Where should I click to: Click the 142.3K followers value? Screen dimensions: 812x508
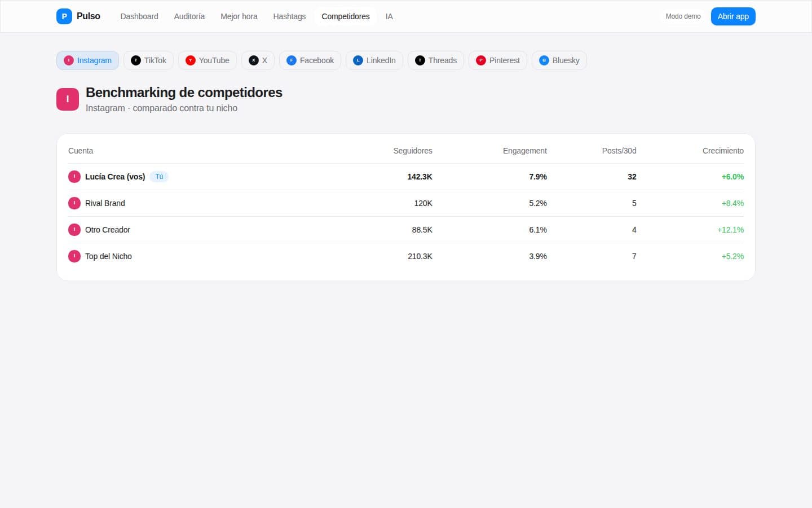click(x=420, y=177)
